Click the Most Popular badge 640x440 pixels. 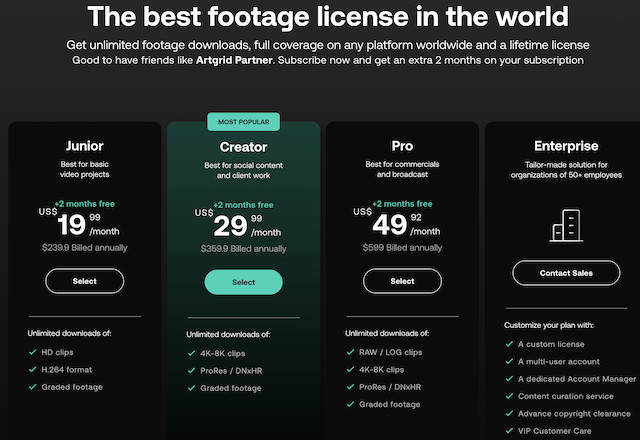click(243, 122)
